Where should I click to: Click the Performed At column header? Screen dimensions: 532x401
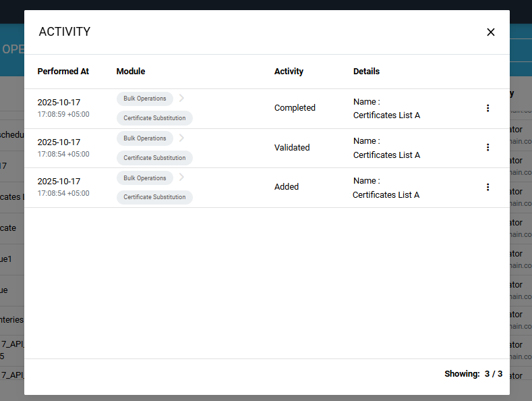point(63,72)
